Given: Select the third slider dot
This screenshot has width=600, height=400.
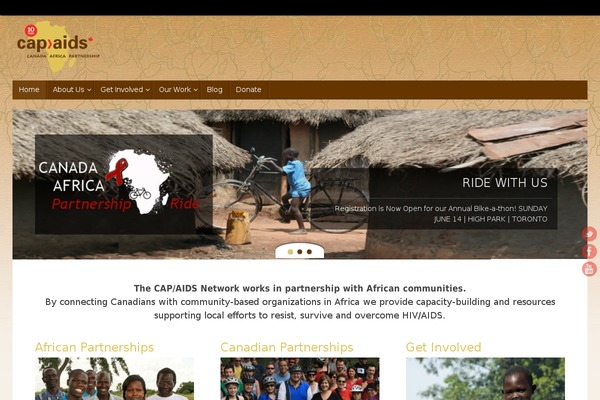Looking at the screenshot, I should click(309, 252).
